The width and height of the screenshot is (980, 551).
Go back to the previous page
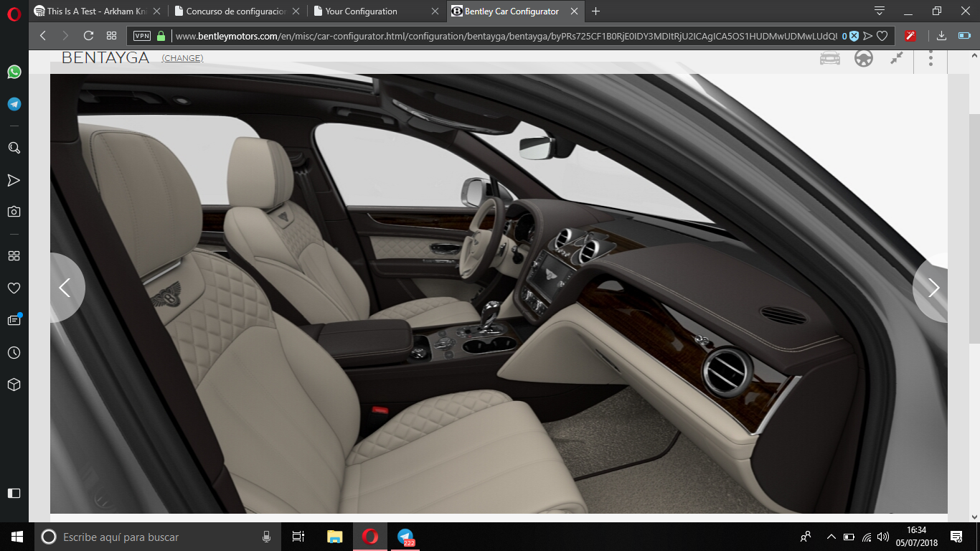[x=43, y=36]
